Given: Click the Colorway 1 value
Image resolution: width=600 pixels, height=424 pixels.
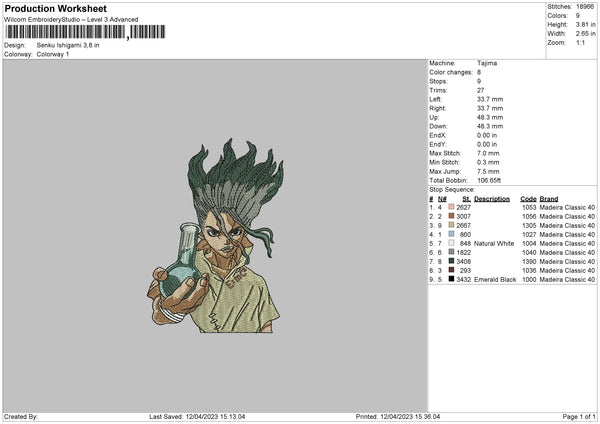Looking at the screenshot, I should [53, 54].
